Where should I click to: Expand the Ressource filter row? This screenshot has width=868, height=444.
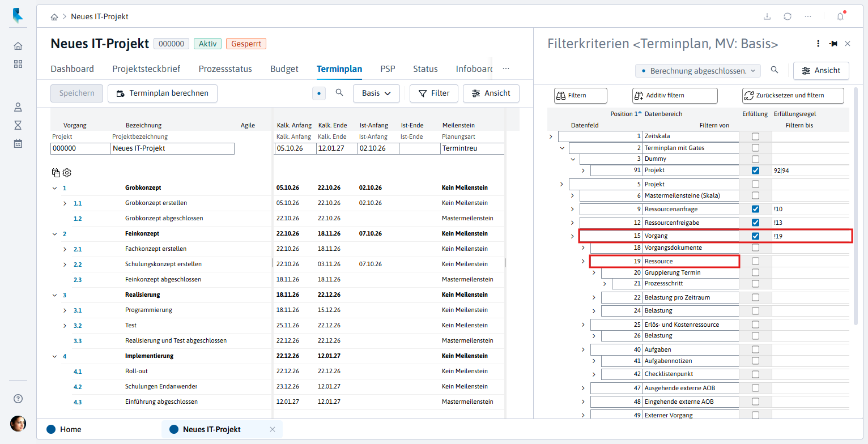[x=583, y=261]
